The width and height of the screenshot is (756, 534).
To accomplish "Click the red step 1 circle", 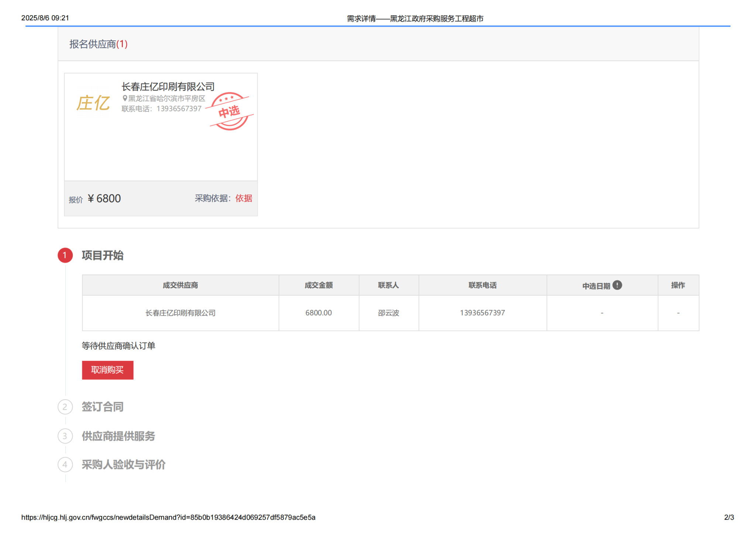I will (65, 255).
